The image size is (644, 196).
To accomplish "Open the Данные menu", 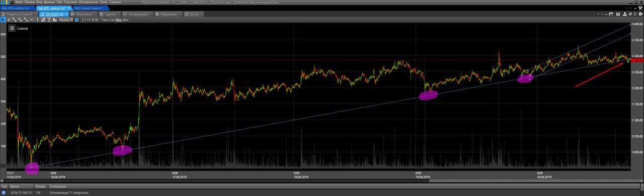I will click(49, 2).
